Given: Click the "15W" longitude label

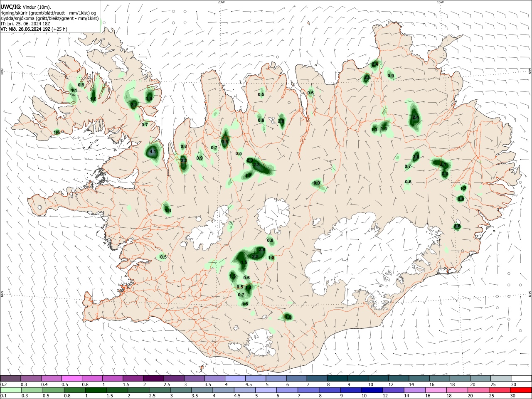Looking at the screenshot, I should (x=440, y=2).
